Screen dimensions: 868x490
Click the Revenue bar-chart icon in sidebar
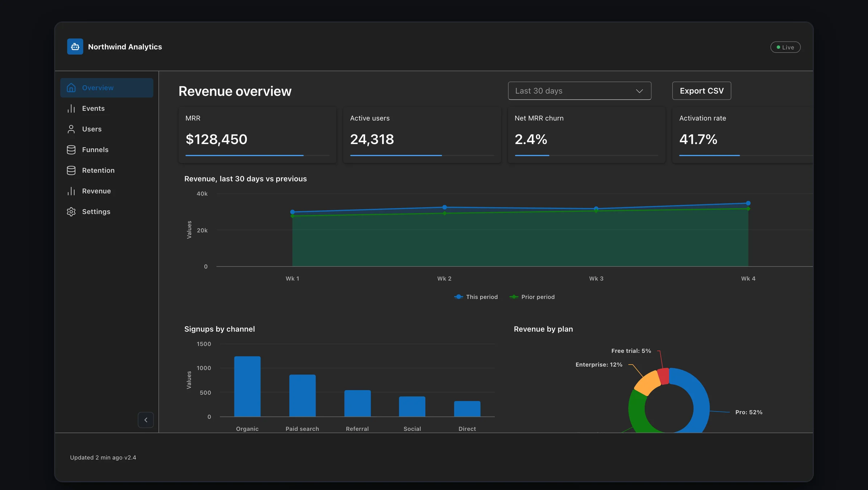[x=71, y=191]
